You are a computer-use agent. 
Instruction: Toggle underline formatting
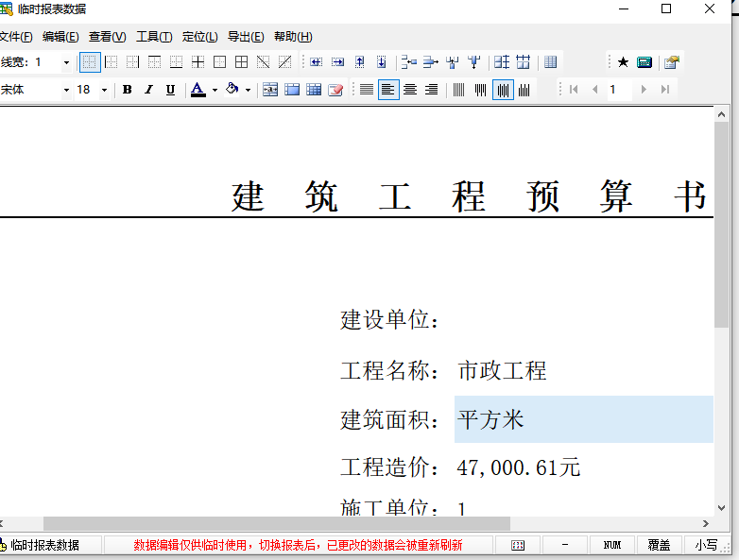tap(171, 90)
